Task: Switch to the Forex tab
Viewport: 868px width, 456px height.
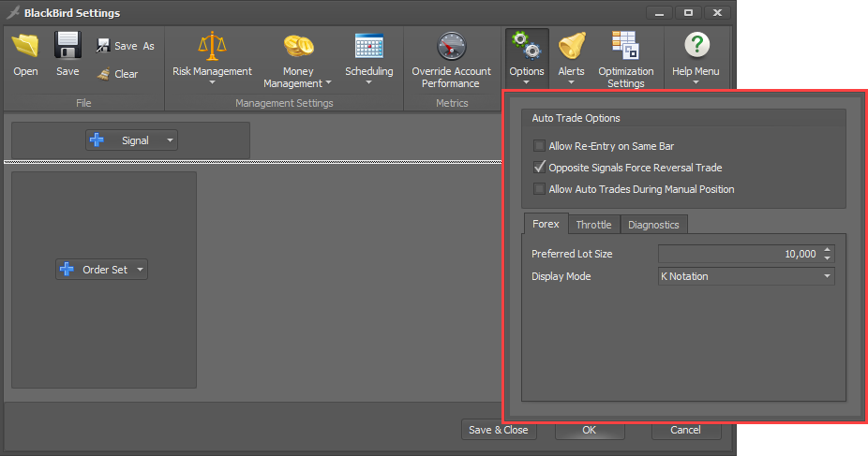Action: click(546, 224)
